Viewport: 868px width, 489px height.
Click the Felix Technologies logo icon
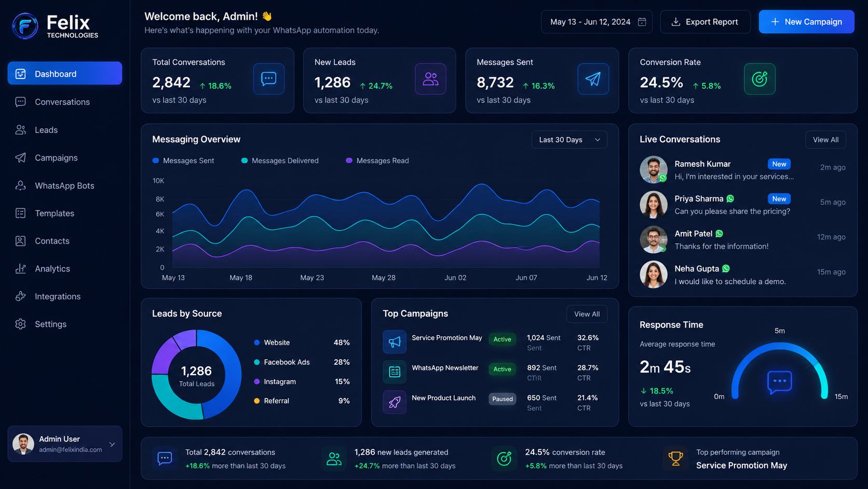click(x=25, y=26)
